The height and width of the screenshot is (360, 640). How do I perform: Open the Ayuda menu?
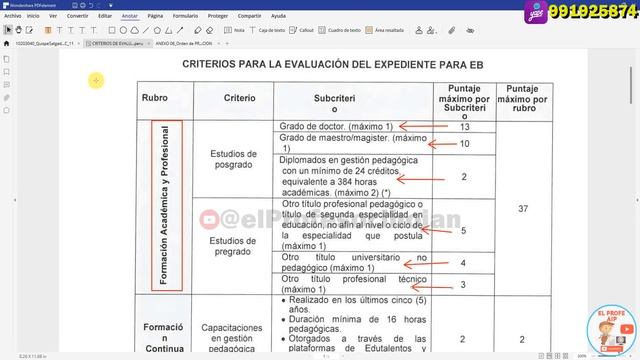pyautogui.click(x=278, y=16)
